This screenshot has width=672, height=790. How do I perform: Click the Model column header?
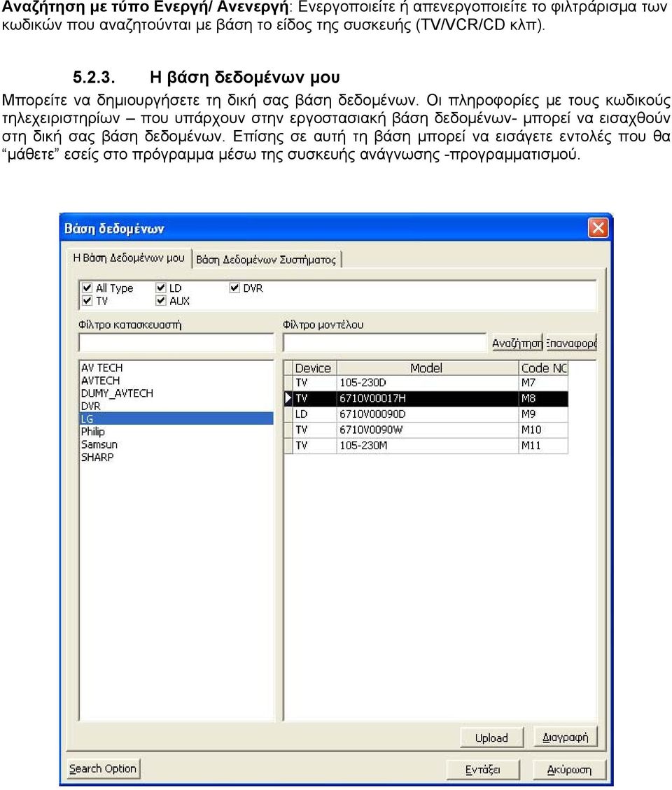pos(427,368)
